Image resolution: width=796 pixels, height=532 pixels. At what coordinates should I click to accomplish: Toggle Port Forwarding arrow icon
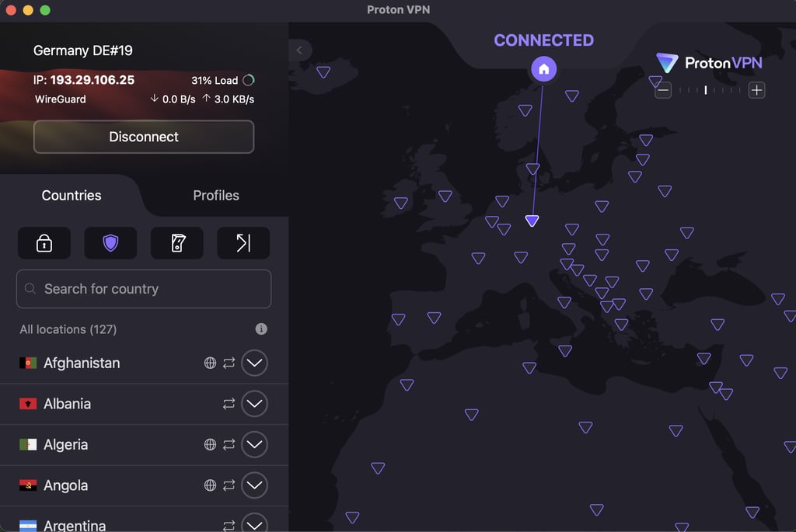coord(243,243)
